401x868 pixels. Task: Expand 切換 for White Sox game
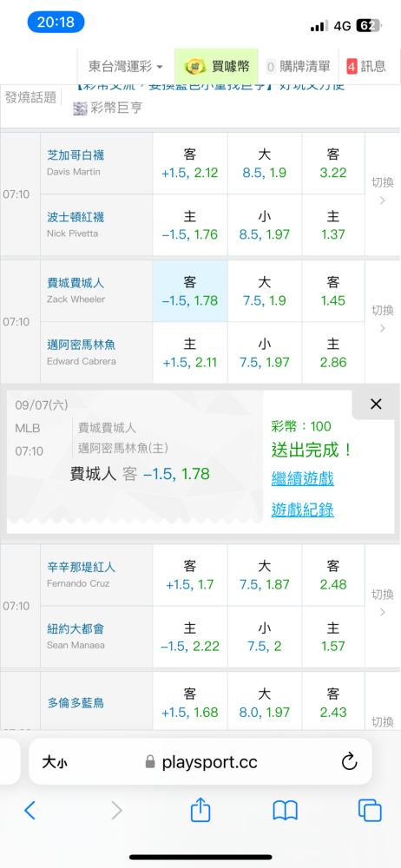pos(382,190)
